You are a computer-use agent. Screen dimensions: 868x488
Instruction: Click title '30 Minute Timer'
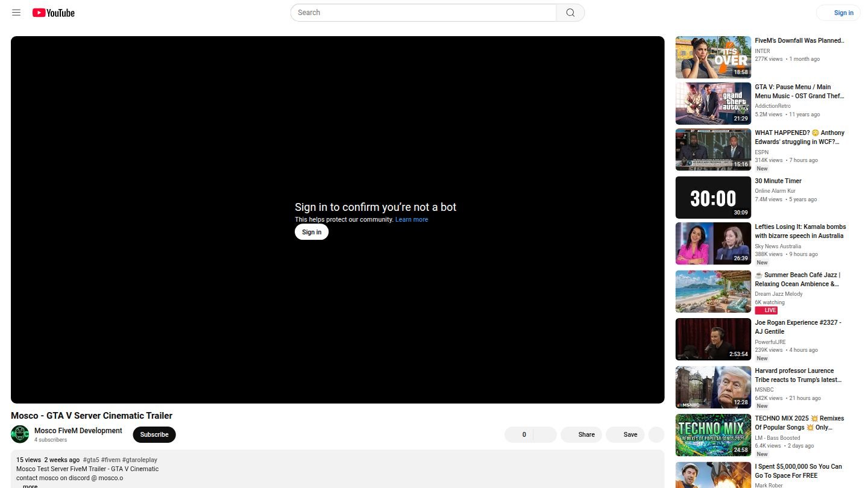778,181
